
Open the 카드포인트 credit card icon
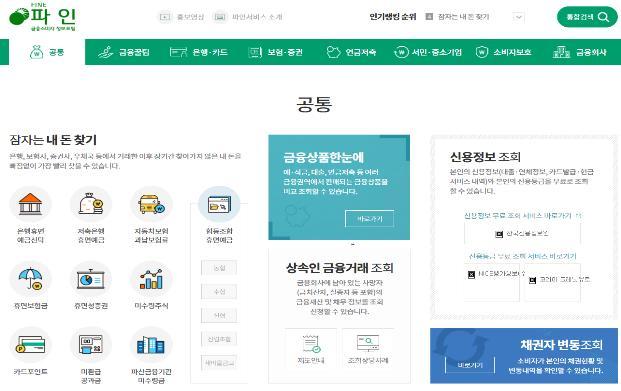coord(30,345)
